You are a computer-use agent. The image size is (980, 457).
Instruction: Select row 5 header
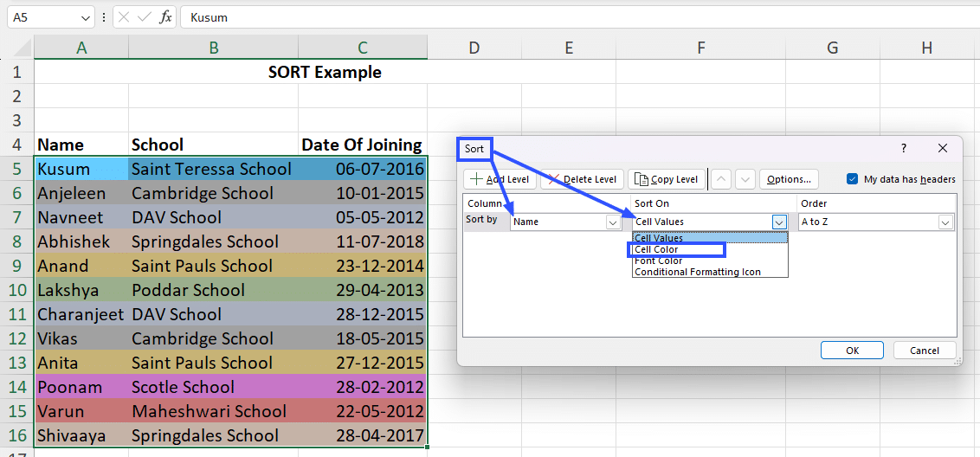tap(16, 169)
